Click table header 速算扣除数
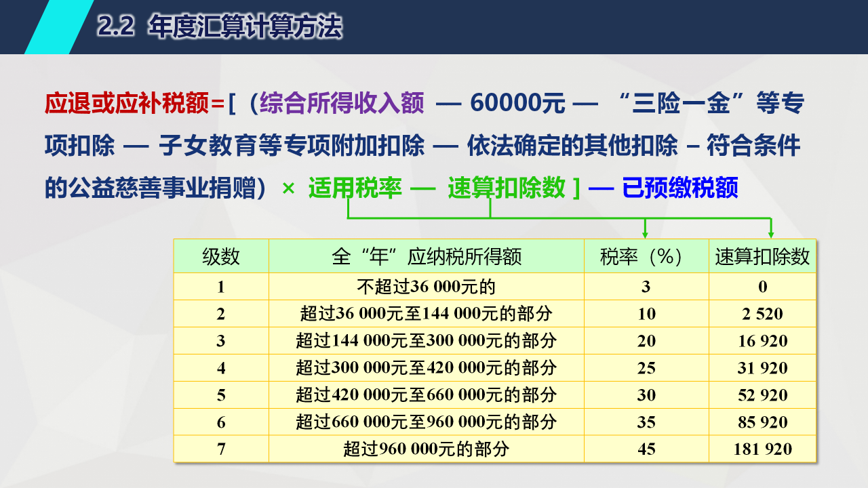Image resolution: width=868 pixels, height=488 pixels. click(763, 256)
